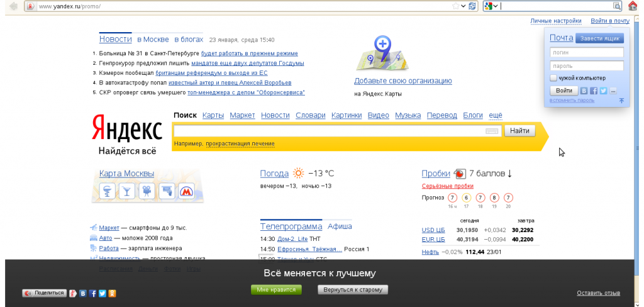Open the address bar history dropdown arrow
This screenshot has height=307, width=644.
(464, 6)
